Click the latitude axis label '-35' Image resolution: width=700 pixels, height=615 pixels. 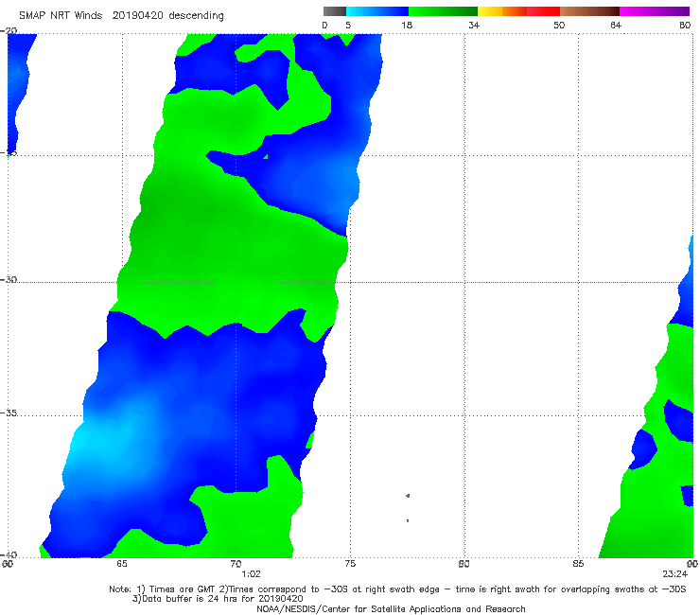point(9,413)
